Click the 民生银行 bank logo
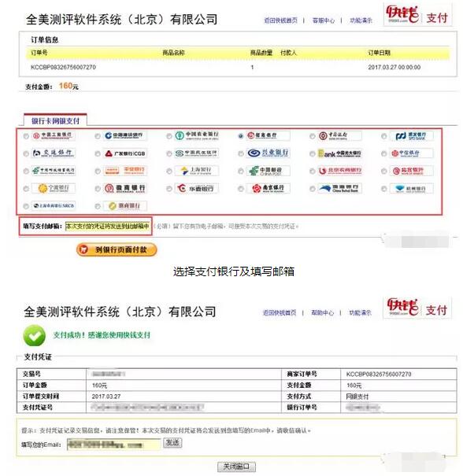Screen dimensions: 463x476 coord(197,153)
